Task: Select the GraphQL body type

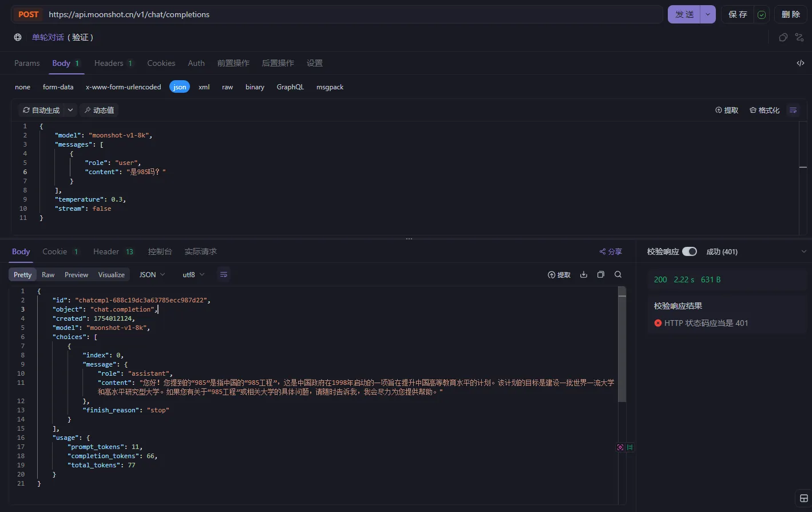Action: 290,87
